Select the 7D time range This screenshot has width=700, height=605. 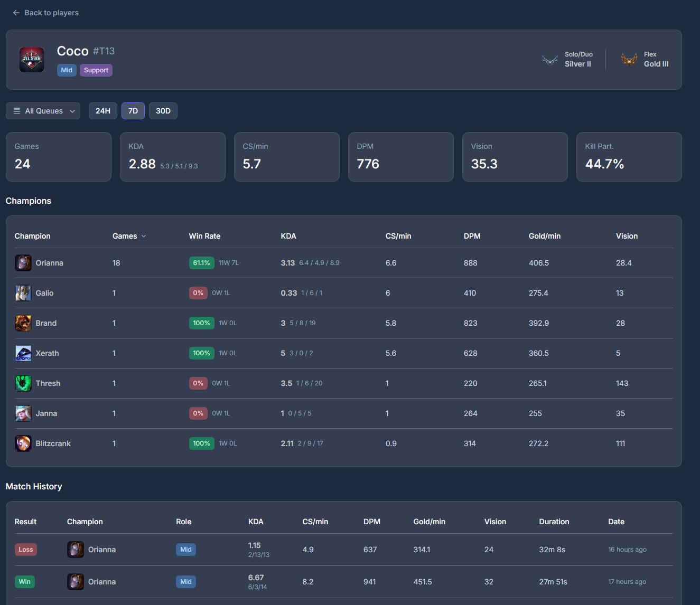point(133,111)
